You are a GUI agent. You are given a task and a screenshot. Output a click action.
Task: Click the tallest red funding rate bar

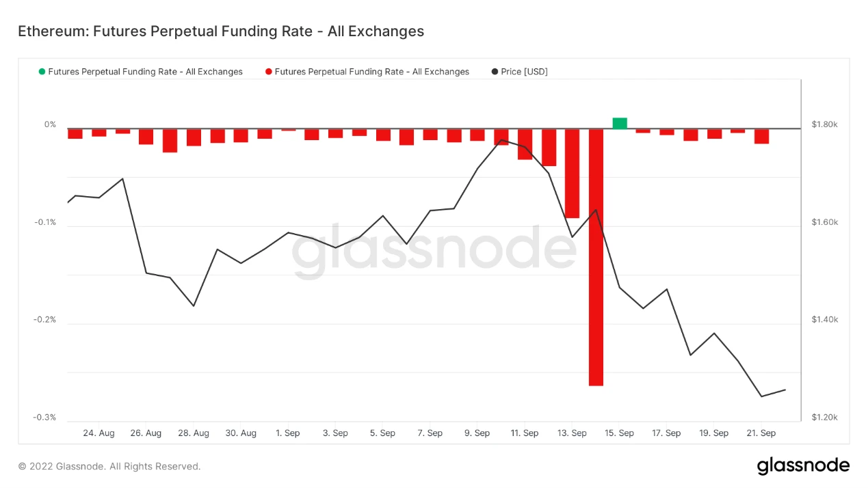596,257
